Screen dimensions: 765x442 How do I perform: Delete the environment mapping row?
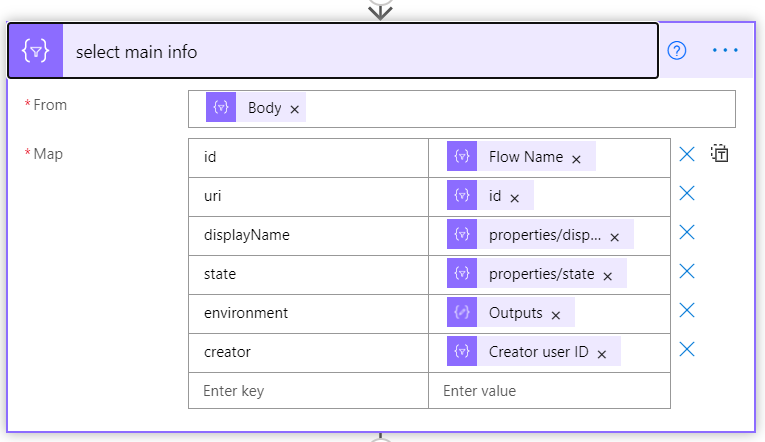tap(687, 310)
